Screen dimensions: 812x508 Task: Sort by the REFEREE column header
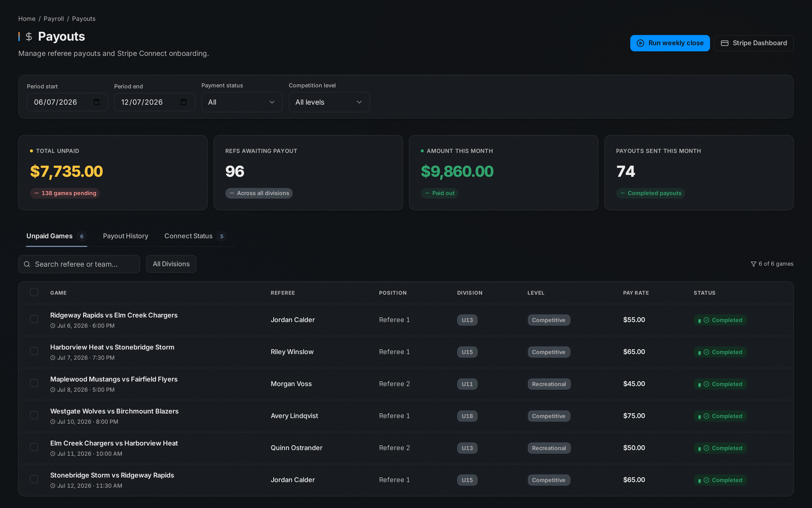pyautogui.click(x=283, y=293)
